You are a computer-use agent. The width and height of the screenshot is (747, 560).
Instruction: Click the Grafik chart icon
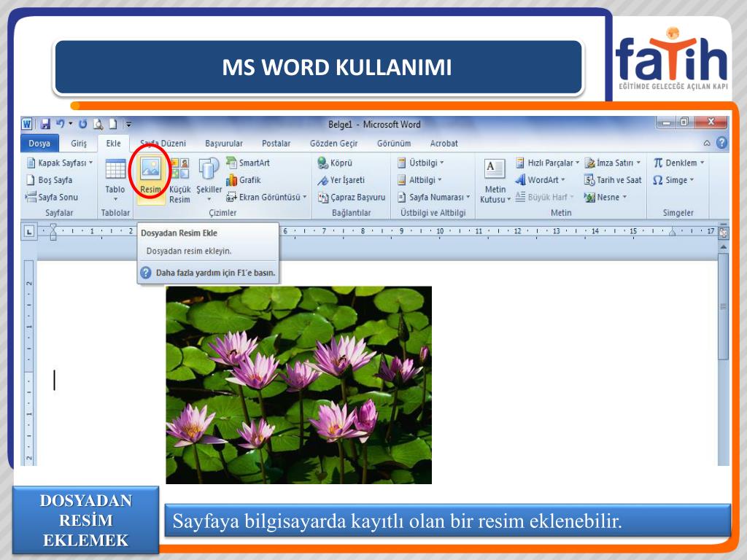231,180
